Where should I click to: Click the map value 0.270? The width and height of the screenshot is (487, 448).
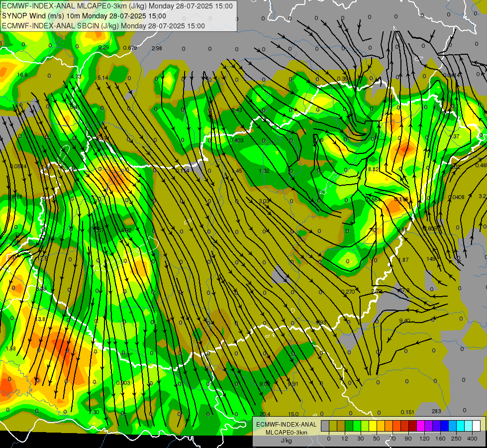348,292
